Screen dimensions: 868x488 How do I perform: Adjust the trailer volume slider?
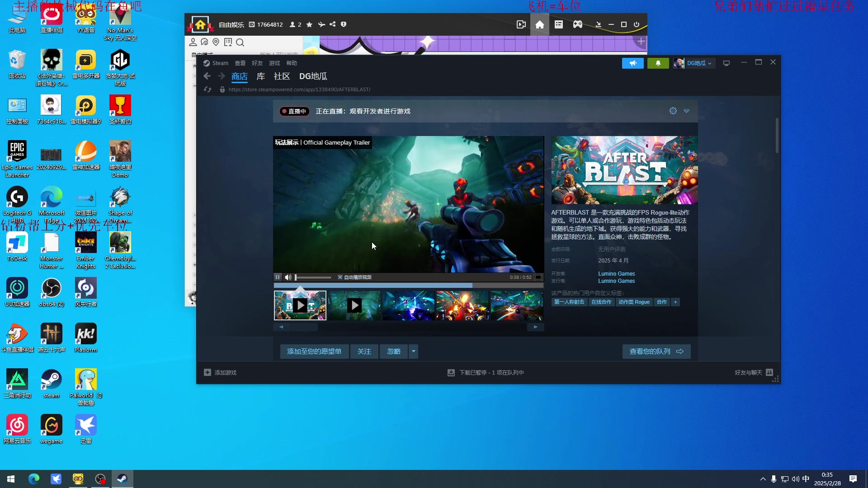coord(313,277)
